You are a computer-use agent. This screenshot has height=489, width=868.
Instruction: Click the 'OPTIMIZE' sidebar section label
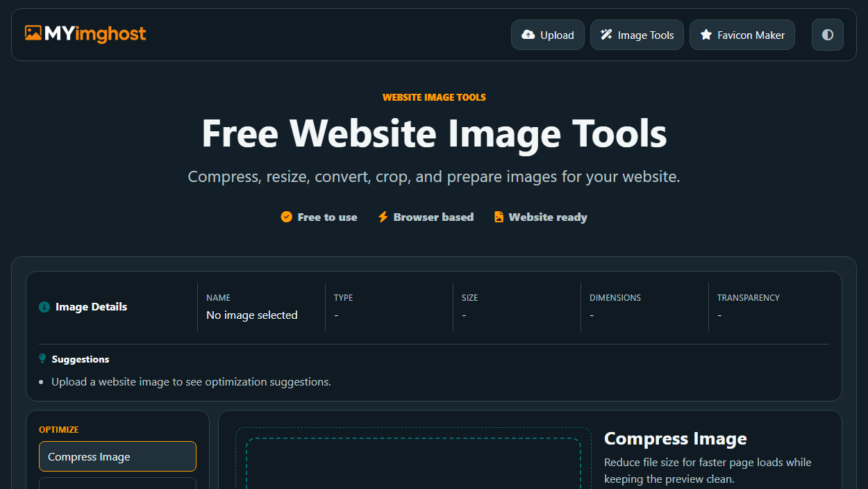[x=59, y=430]
